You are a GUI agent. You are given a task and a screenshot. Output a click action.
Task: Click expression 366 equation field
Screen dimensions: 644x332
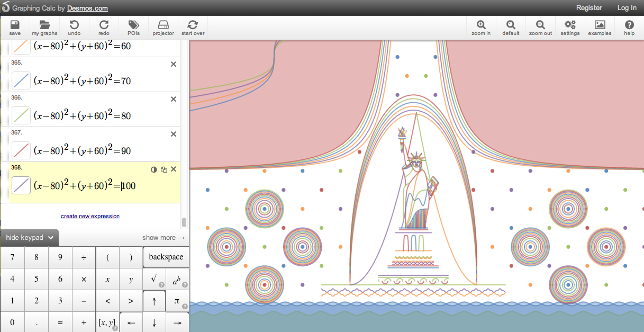pyautogui.click(x=83, y=115)
